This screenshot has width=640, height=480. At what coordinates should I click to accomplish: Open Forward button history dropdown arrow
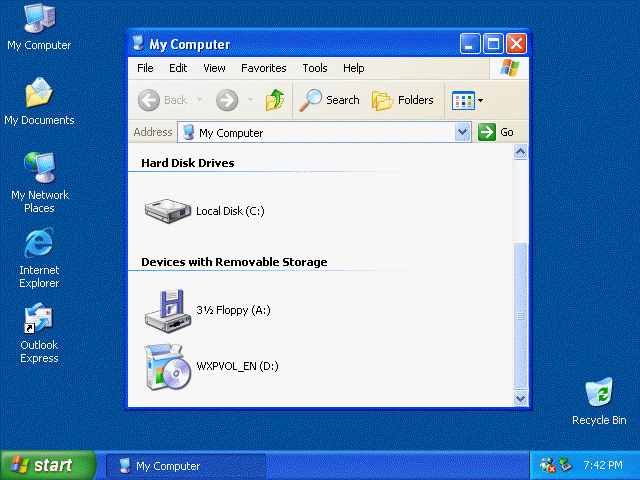tap(251, 100)
